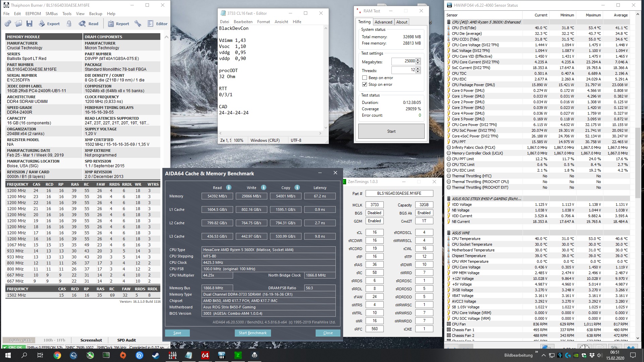Click the floppy disk Save icon
The image size is (644, 362).
pos(30,23)
